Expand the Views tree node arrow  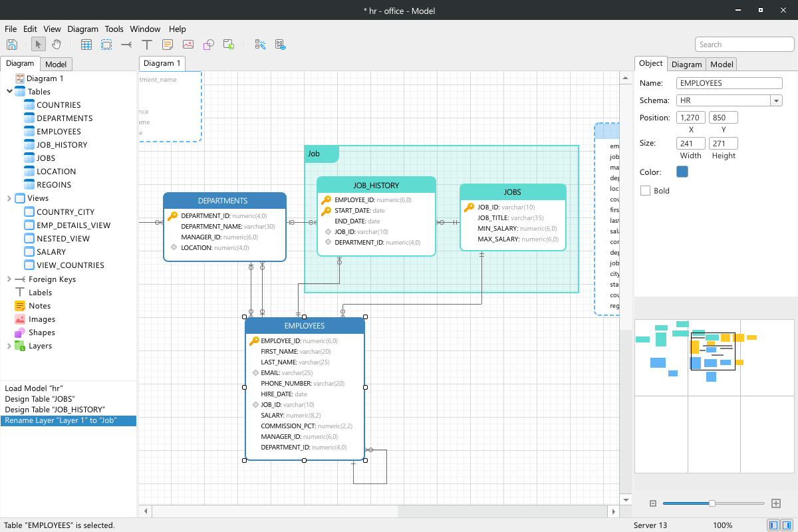tap(9, 198)
